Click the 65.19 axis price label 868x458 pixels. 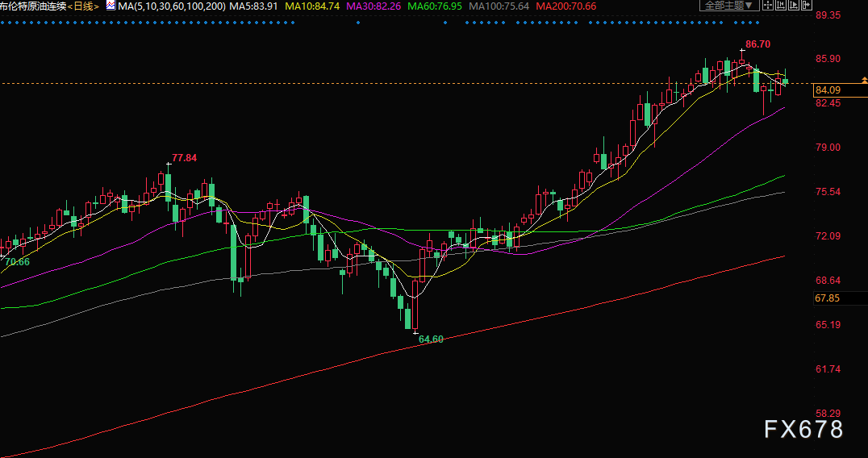[x=828, y=324]
